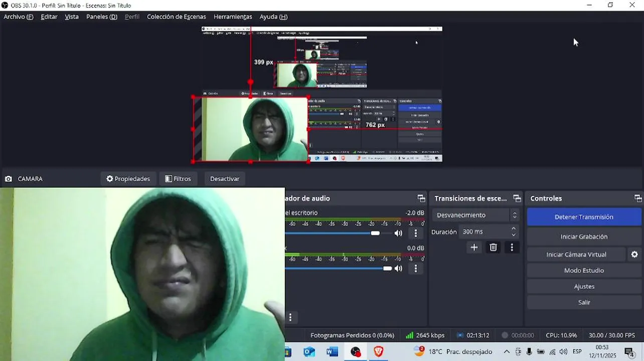The height and width of the screenshot is (361, 644).
Task: Click the ESP language indicator
Action: 577,351
